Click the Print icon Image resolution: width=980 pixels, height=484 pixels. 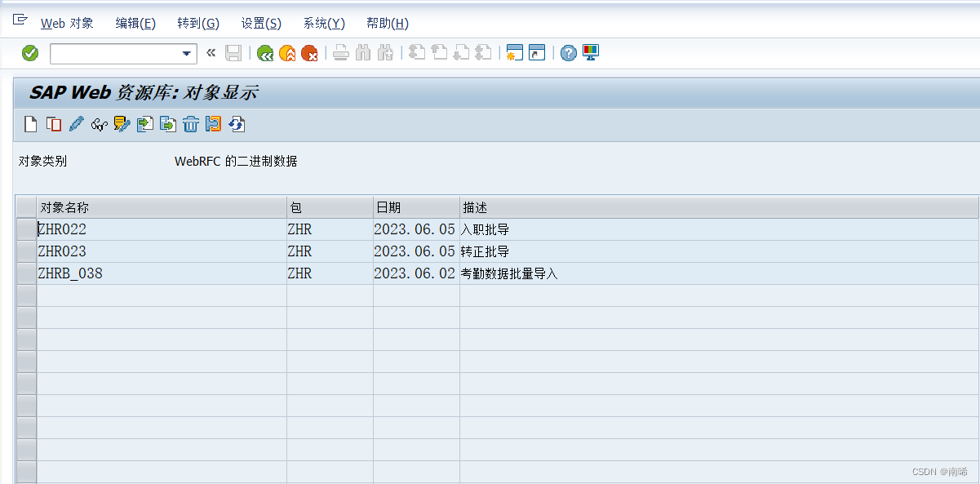click(x=341, y=54)
